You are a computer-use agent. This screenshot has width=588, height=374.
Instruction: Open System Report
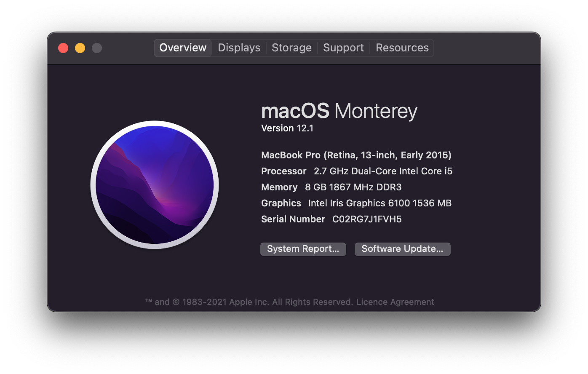pyautogui.click(x=303, y=249)
